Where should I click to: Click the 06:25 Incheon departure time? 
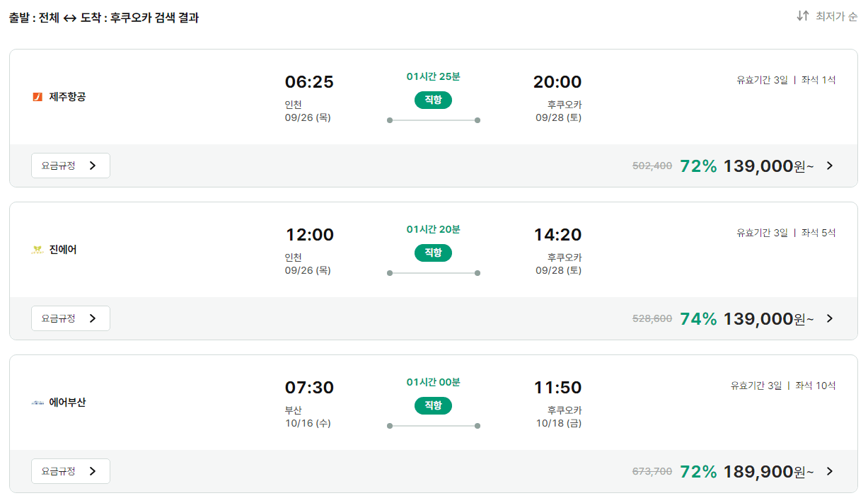coord(309,82)
